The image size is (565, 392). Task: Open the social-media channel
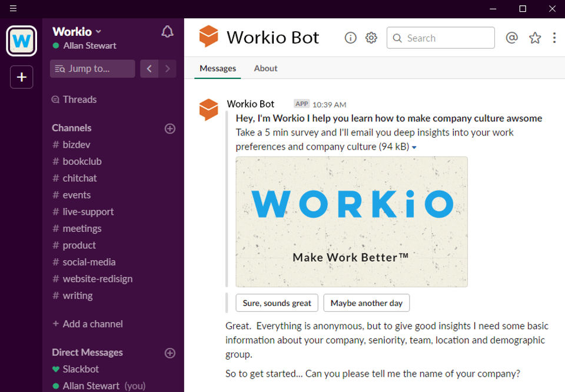tap(84, 262)
